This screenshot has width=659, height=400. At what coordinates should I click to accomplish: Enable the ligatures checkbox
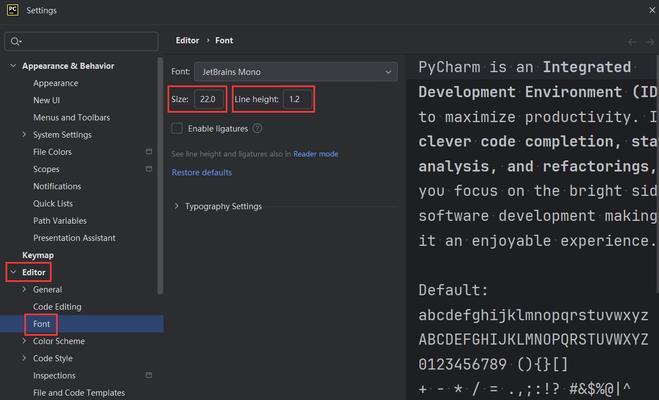coord(177,128)
